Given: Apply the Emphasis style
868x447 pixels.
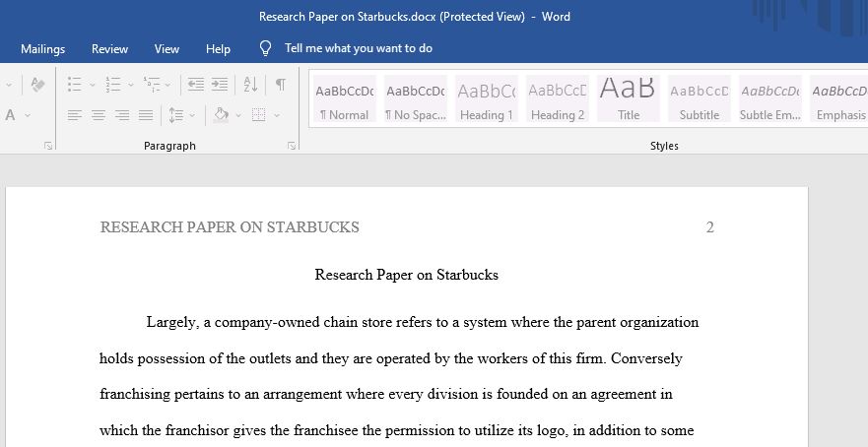Looking at the screenshot, I should tap(839, 99).
